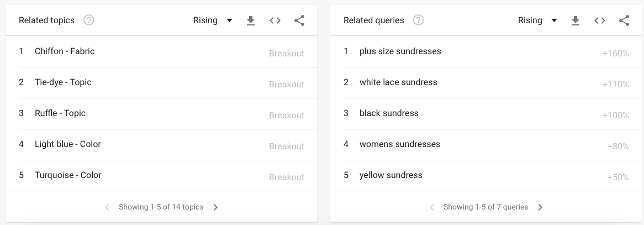Download Related topics data as CSV
Screen dimensions: 644x225
tap(251, 20)
